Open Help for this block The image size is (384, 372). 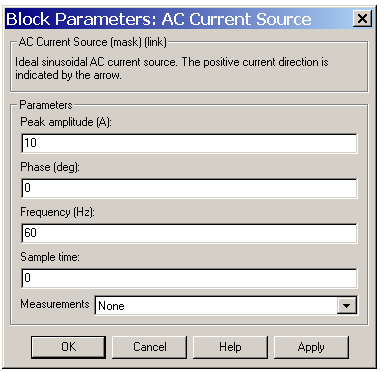[230, 347]
